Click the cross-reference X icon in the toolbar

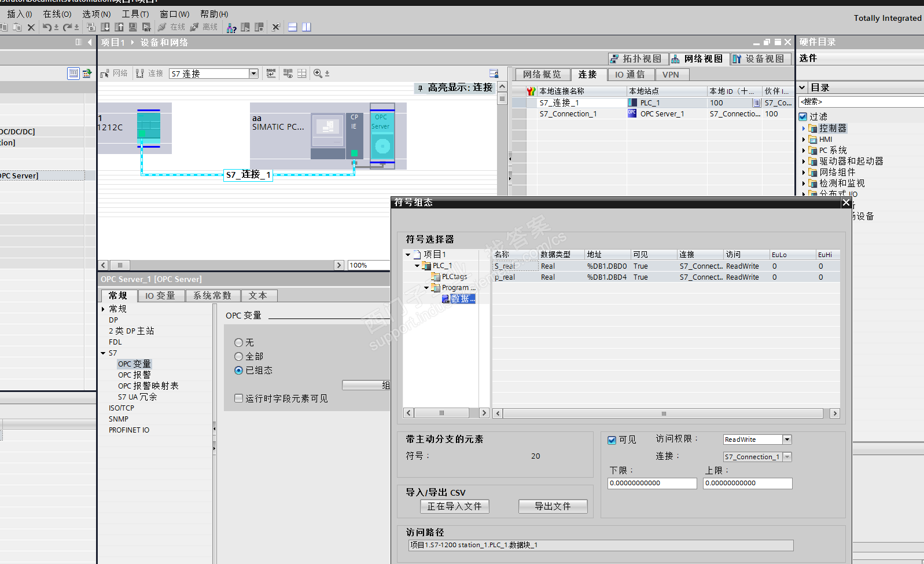tap(276, 27)
